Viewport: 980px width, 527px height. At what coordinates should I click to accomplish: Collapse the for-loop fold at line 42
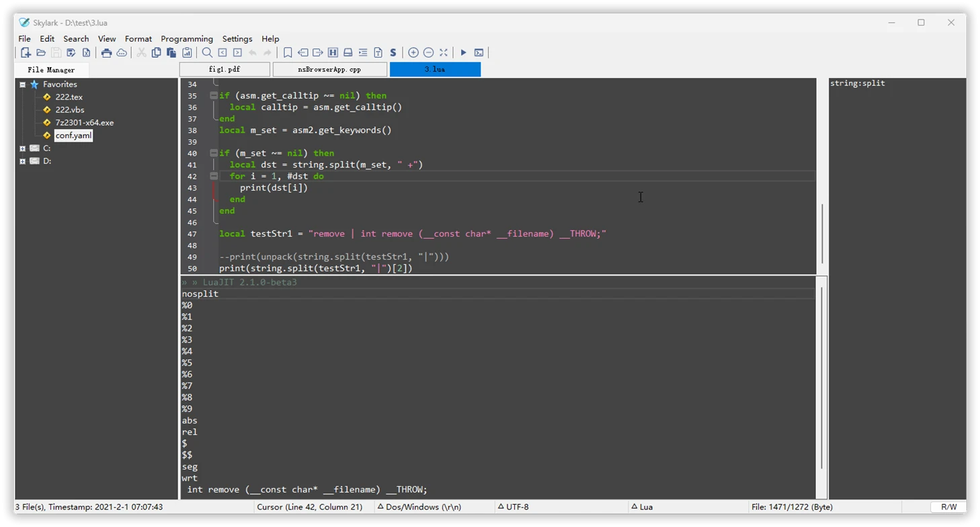[x=214, y=175]
